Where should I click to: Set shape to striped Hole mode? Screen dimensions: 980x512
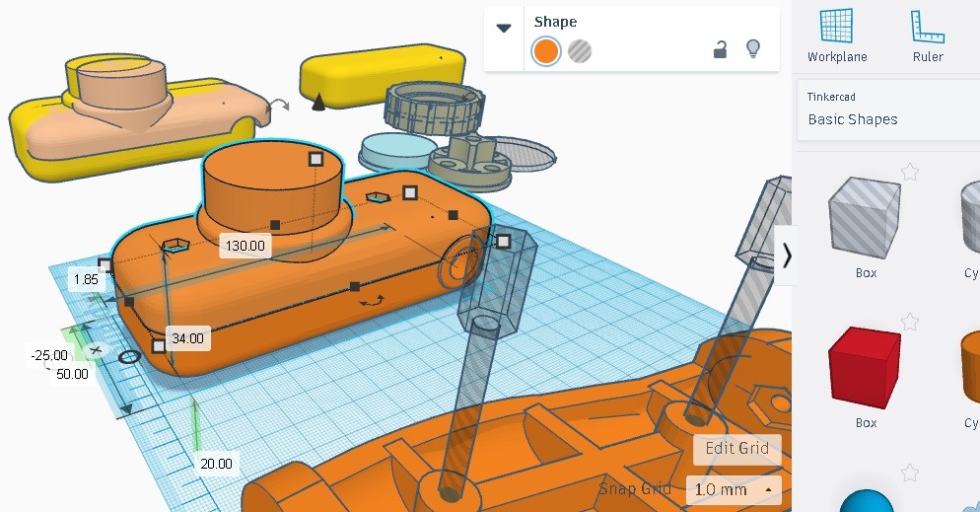point(580,51)
